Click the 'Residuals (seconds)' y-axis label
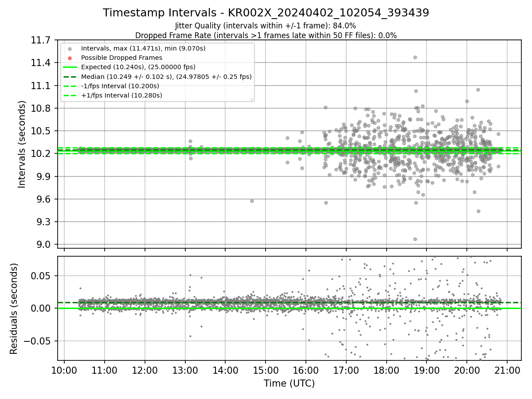Screen dimensions: 532x399 (x=14, y=309)
